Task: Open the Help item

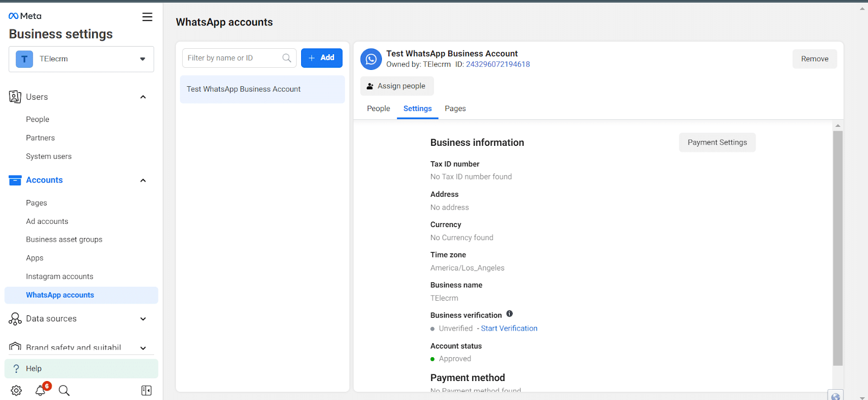Action: coord(81,369)
